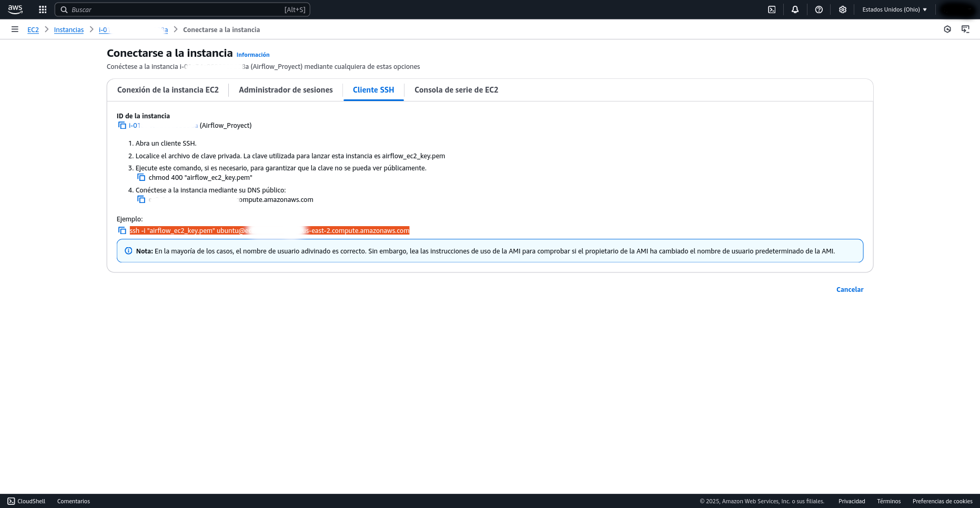Open Preferencias de cookies

click(942, 501)
